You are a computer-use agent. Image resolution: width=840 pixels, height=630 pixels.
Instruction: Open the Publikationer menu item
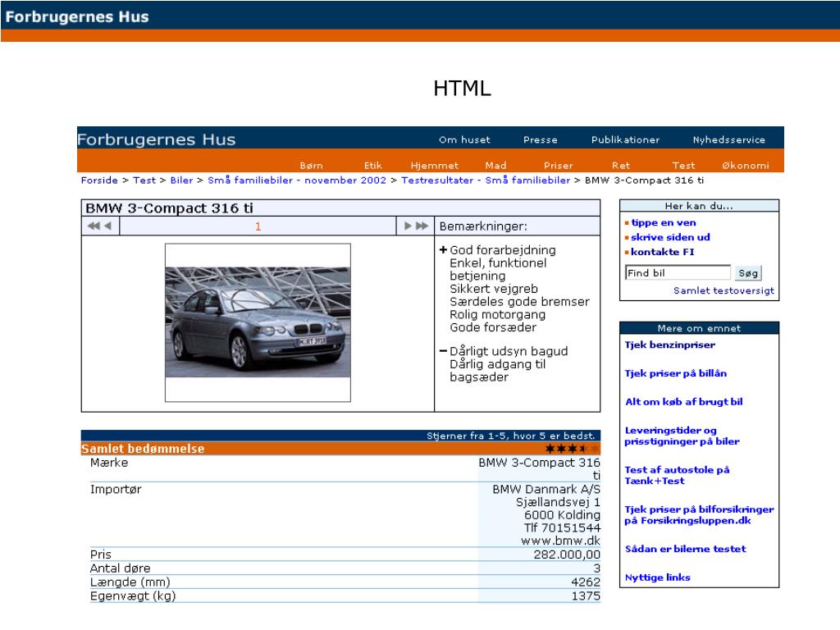tap(625, 139)
